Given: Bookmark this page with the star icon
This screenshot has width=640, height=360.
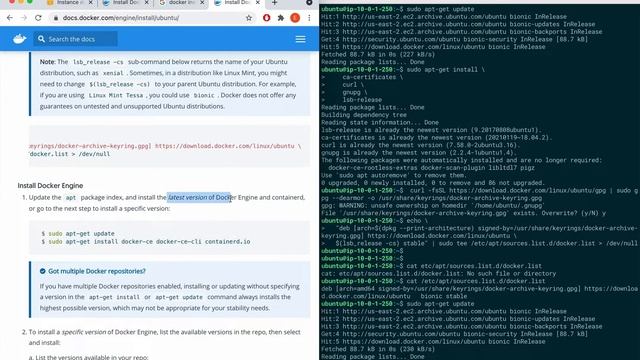Looking at the screenshot, I should click(249, 18).
